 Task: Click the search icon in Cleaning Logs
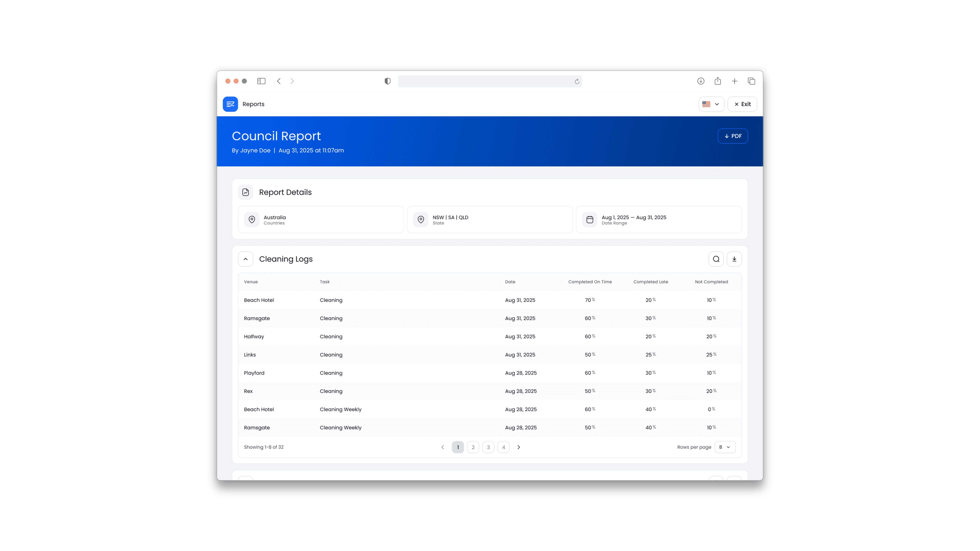[716, 259]
